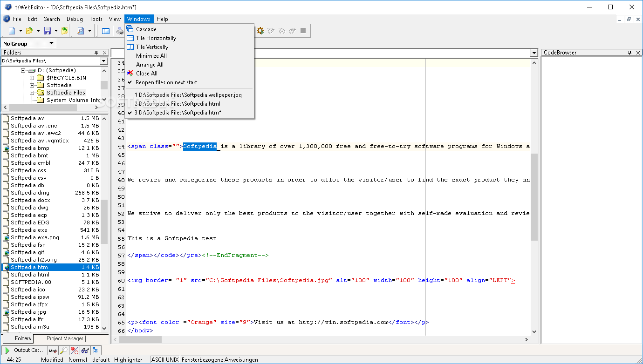This screenshot has width=643, height=364.
Task: Click the Save floppy disk icon
Action: [47, 31]
